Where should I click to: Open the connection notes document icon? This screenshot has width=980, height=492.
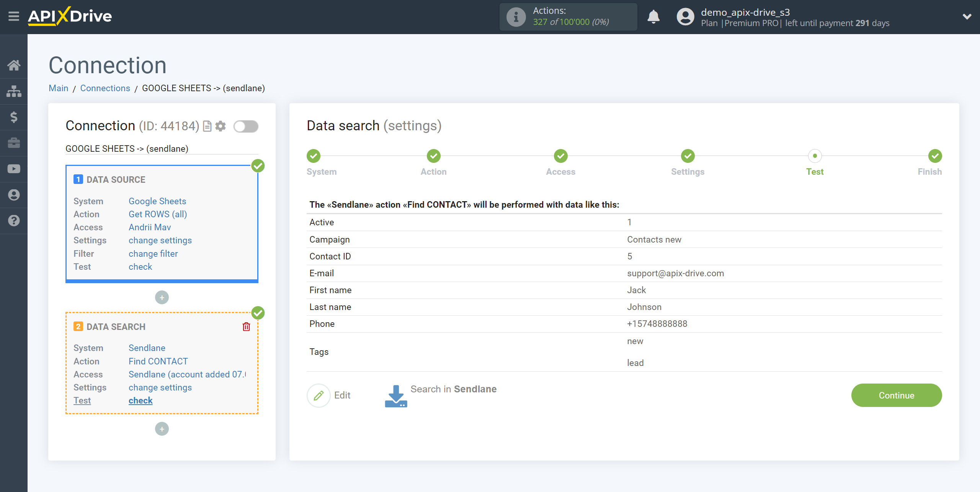coord(207,126)
